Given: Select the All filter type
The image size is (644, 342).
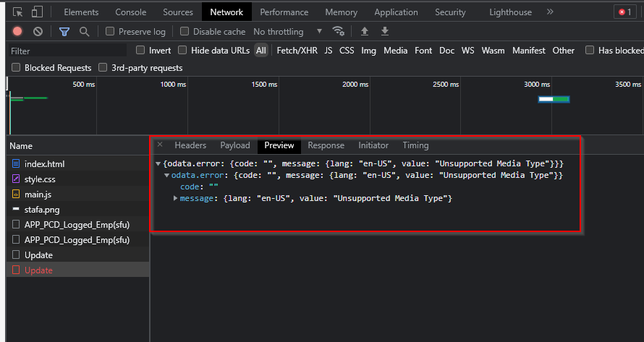Looking at the screenshot, I should pos(260,51).
